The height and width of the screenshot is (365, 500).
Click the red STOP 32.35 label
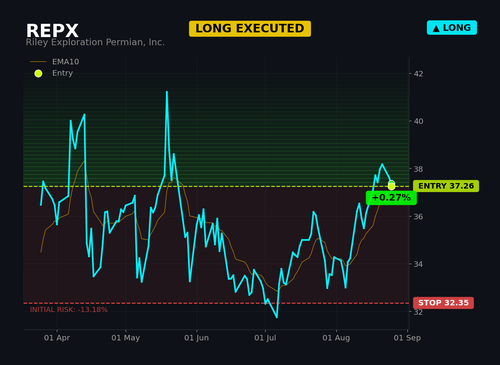443,303
